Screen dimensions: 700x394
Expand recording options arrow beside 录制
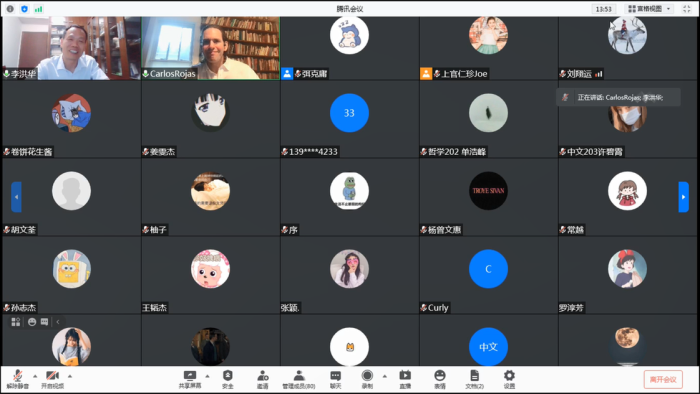(x=384, y=376)
